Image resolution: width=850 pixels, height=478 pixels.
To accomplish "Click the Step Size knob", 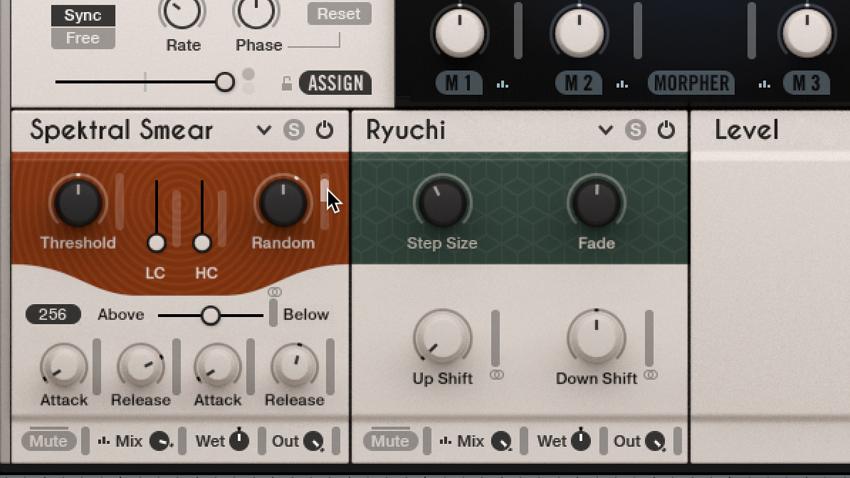I will tap(442, 204).
